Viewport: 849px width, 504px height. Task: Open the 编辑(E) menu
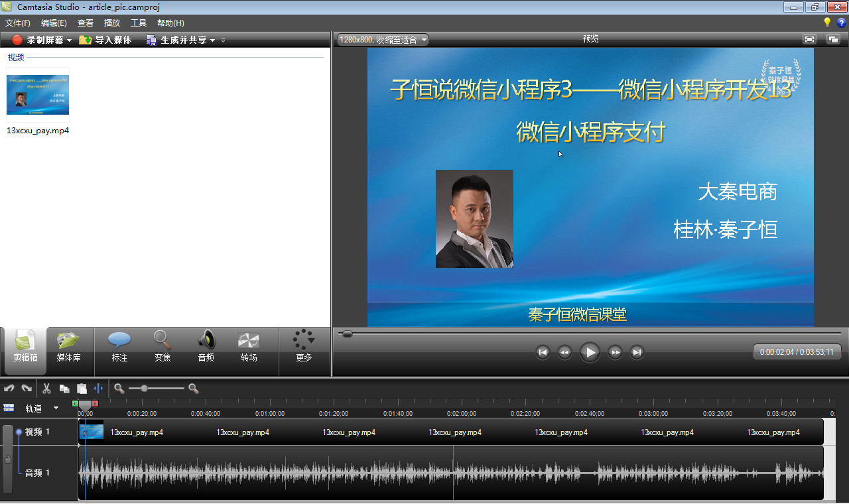tap(54, 23)
